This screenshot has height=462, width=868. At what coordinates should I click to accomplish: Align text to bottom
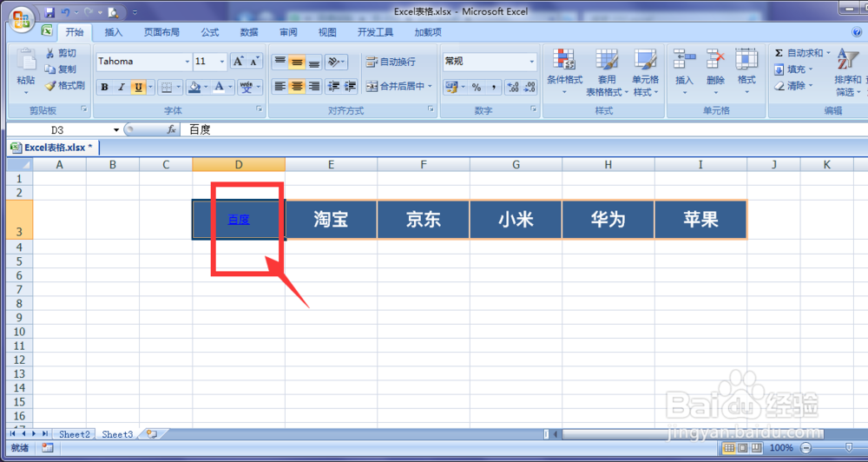click(x=314, y=61)
